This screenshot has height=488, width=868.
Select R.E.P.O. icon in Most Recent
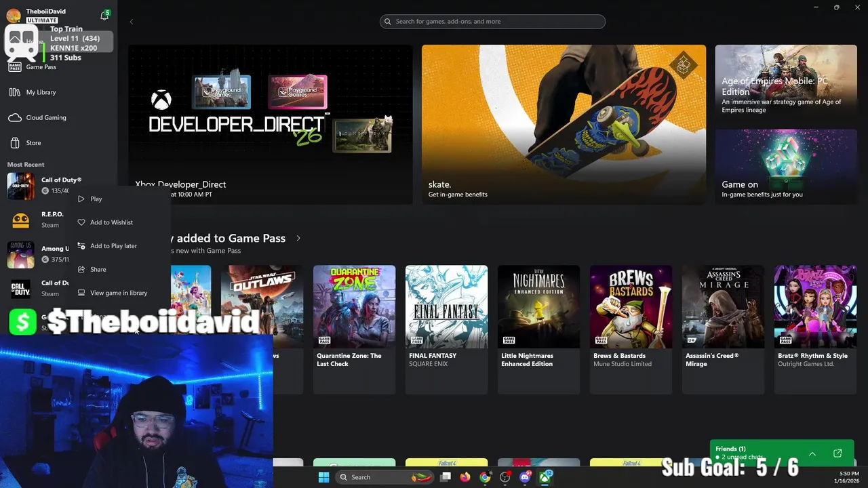[21, 220]
